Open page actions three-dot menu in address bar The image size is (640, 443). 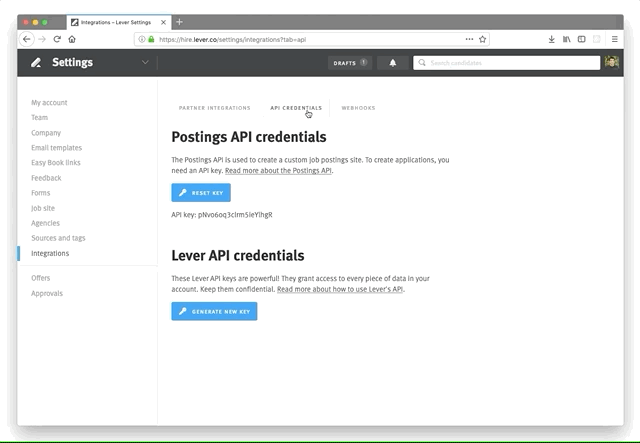[469, 39]
